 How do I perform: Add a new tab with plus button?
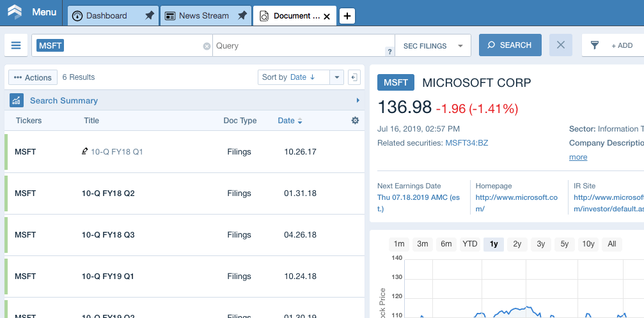point(347,16)
